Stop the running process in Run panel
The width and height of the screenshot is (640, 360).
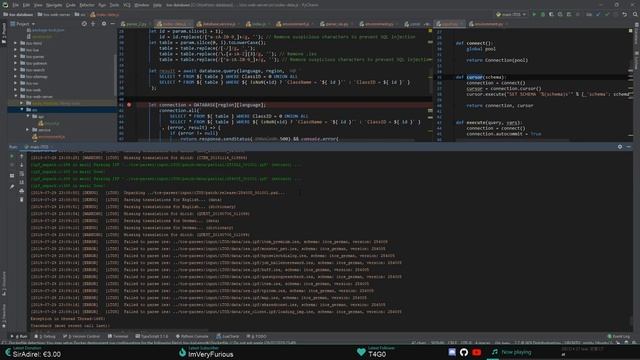click(x=12, y=165)
